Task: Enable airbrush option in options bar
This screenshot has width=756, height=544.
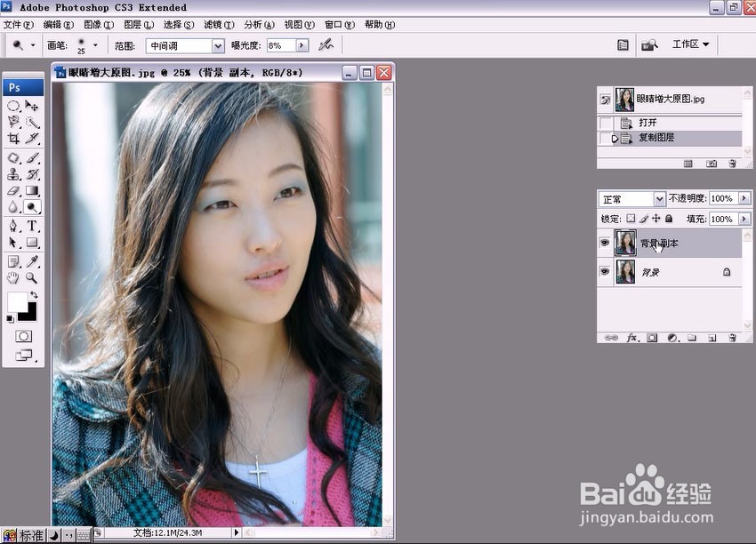Action: pos(326,45)
